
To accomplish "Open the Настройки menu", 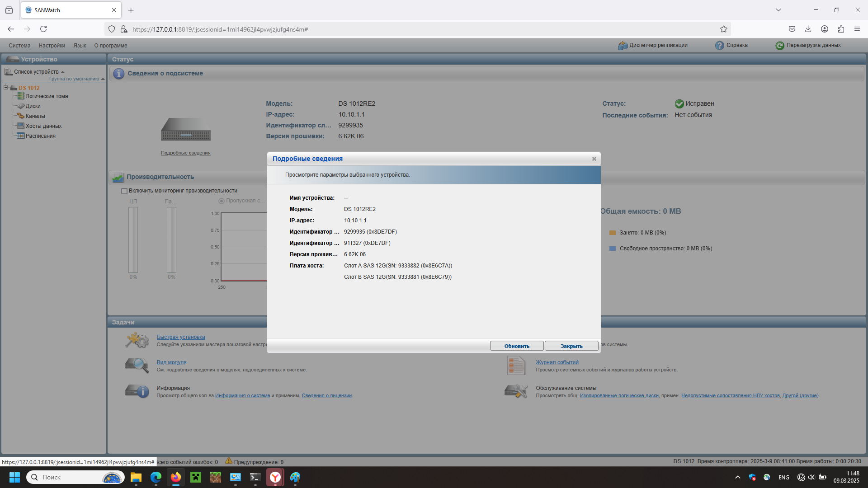I will coord(52,46).
